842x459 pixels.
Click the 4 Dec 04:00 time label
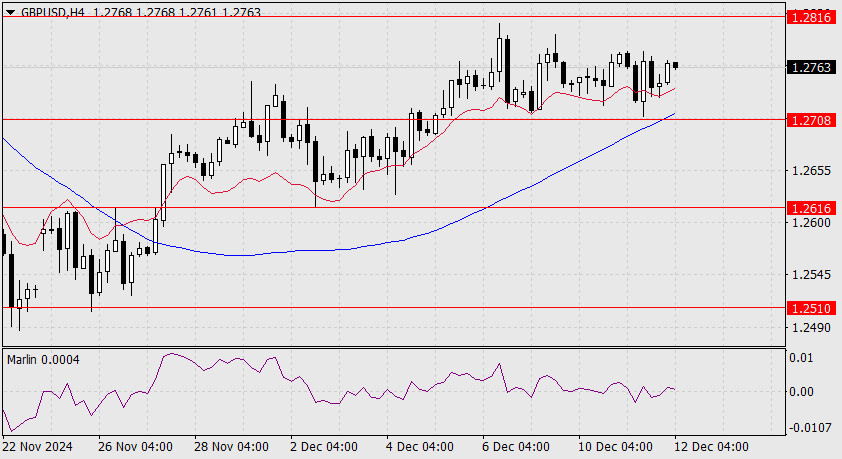[x=420, y=447]
